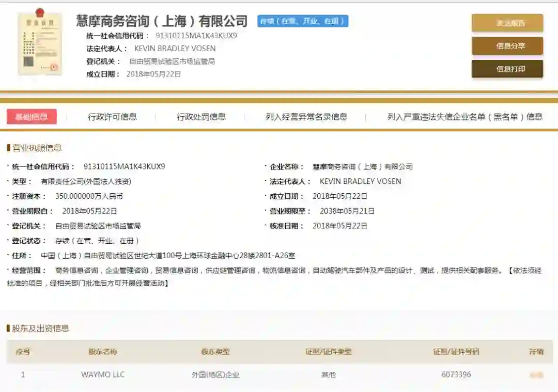The height and width of the screenshot is (392, 558).
Task: Click the header credit code 91310115MA1K43KUX9
Action: tap(196, 36)
